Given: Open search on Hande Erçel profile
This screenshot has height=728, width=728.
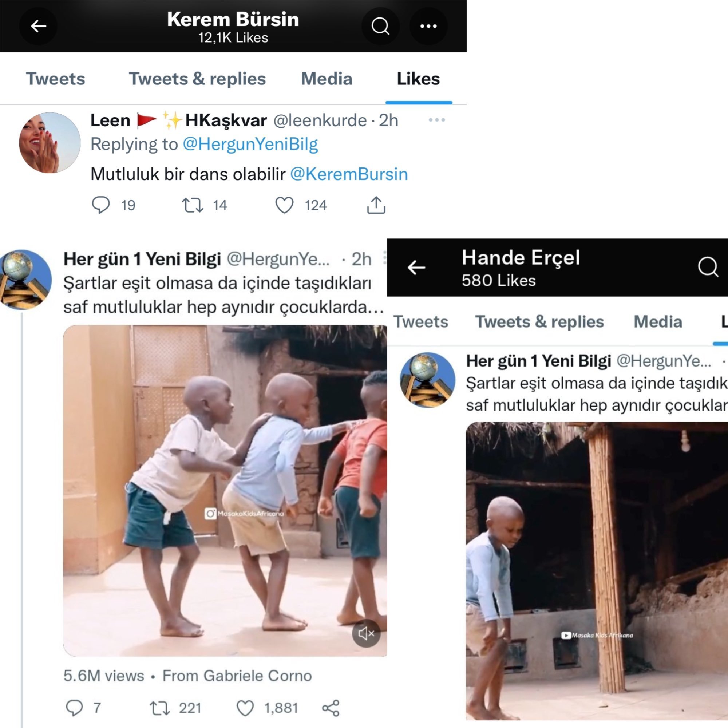Looking at the screenshot, I should [708, 267].
